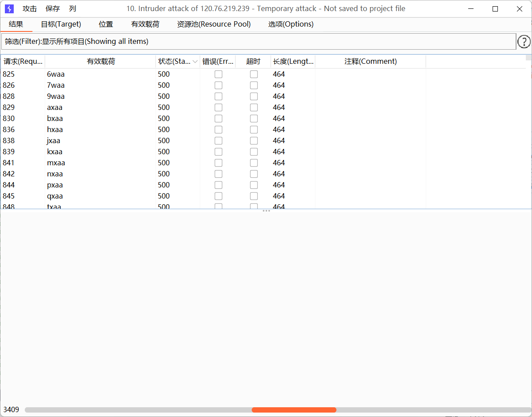Minimize the Intruder attack window
The width and height of the screenshot is (532, 417).
tap(471, 9)
